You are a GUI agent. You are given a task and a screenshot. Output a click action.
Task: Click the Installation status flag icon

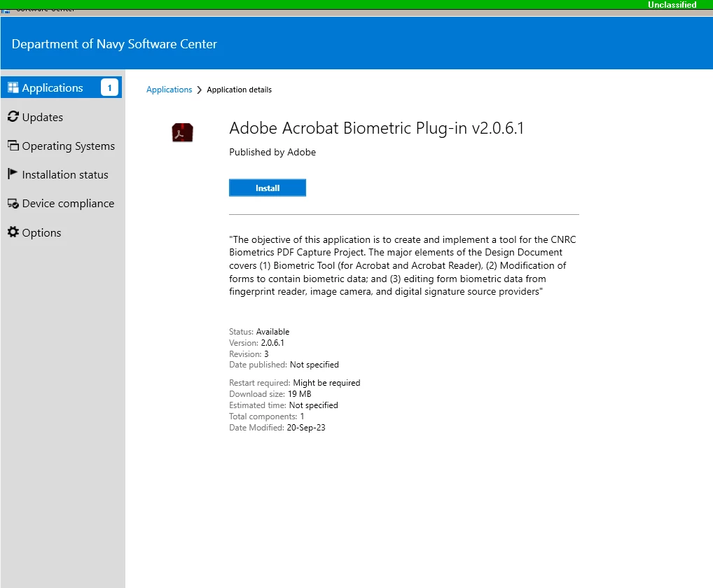click(13, 174)
